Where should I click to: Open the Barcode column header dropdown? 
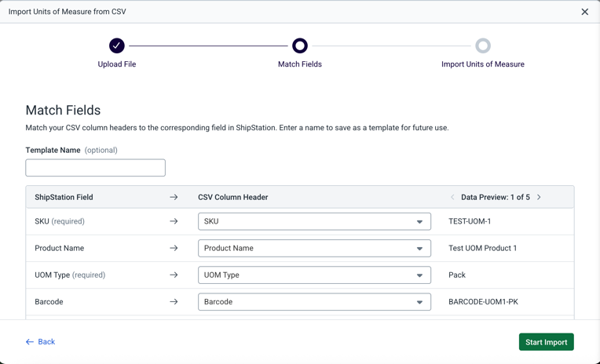click(x=315, y=302)
